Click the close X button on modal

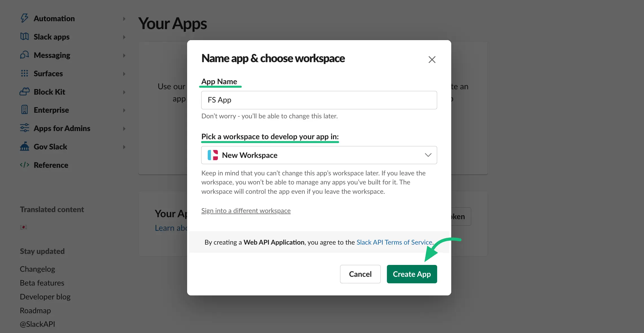point(432,60)
